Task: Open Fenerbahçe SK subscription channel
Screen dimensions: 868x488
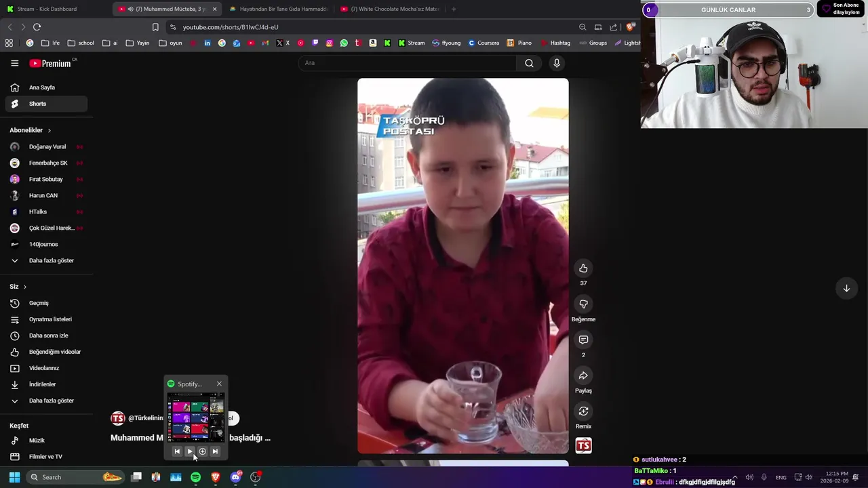Action: pos(46,163)
